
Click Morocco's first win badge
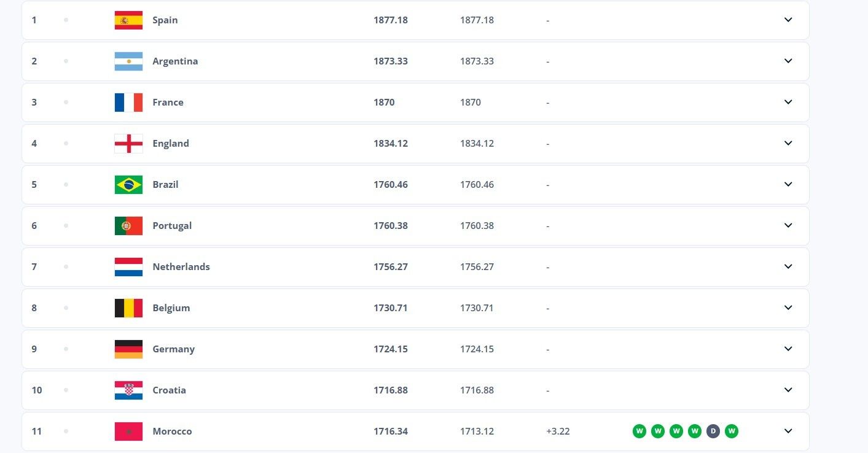(x=639, y=432)
